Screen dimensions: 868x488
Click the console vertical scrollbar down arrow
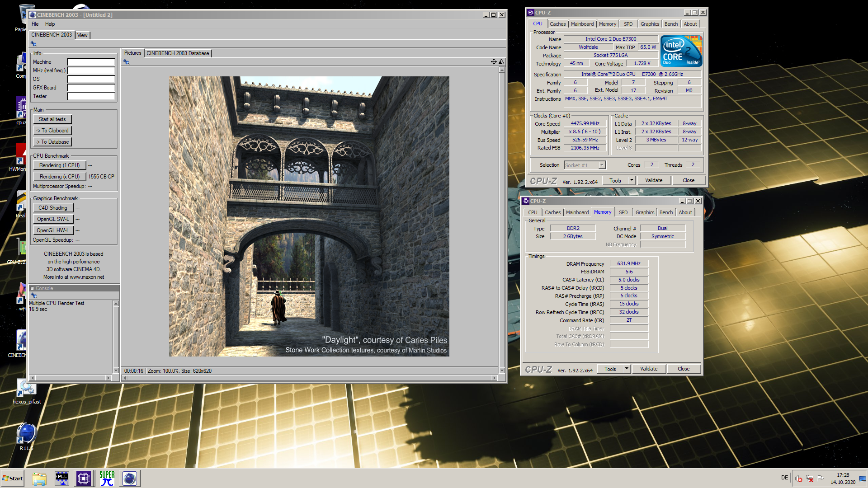point(116,371)
